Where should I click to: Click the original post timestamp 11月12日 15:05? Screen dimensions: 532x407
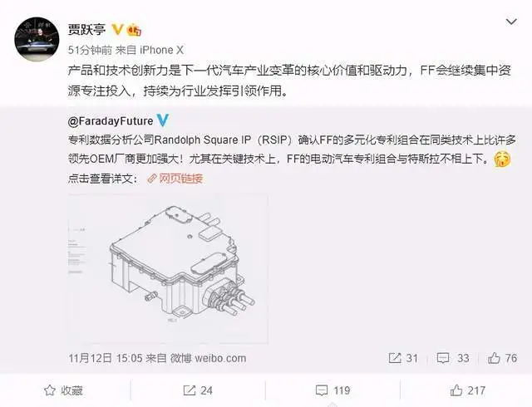[x=106, y=358]
